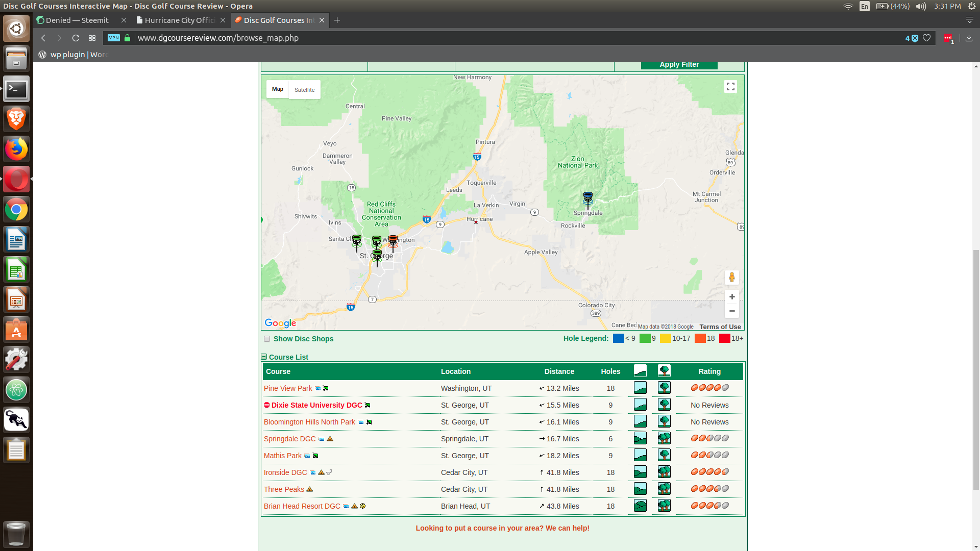Click the green '9' holes legend swatch
The height and width of the screenshot is (551, 980).
[645, 338]
